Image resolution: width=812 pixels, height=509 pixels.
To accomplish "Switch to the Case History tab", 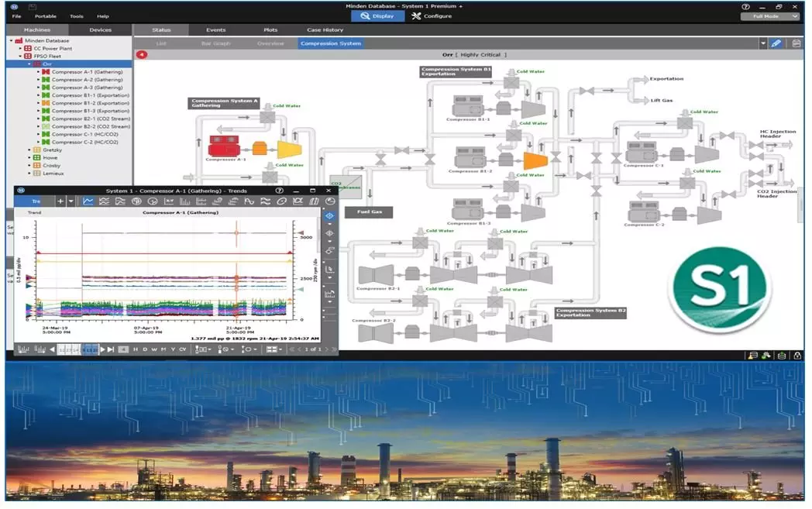I will [x=325, y=30].
